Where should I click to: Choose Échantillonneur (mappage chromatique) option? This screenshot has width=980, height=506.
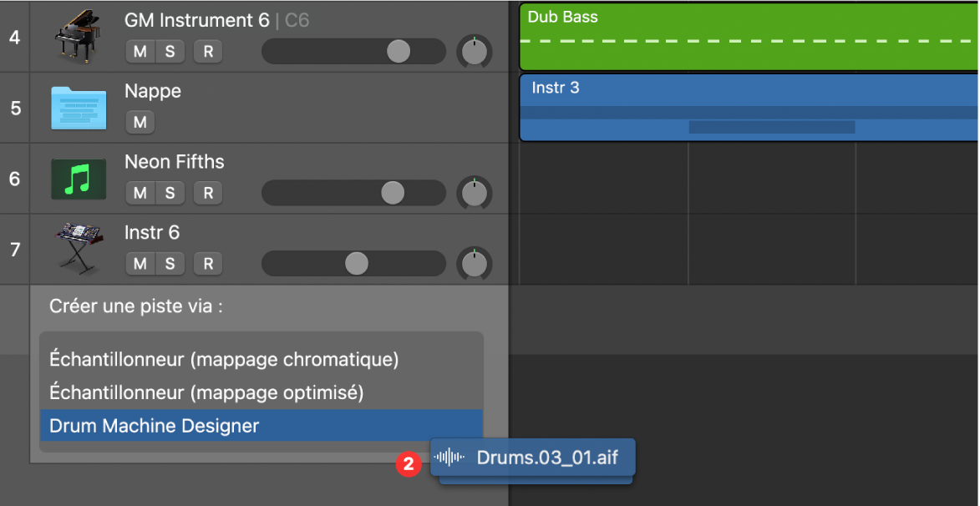coord(224,360)
